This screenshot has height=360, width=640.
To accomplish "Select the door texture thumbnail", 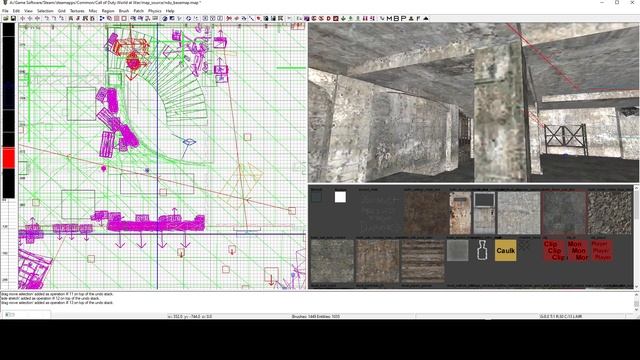I will (x=460, y=213).
